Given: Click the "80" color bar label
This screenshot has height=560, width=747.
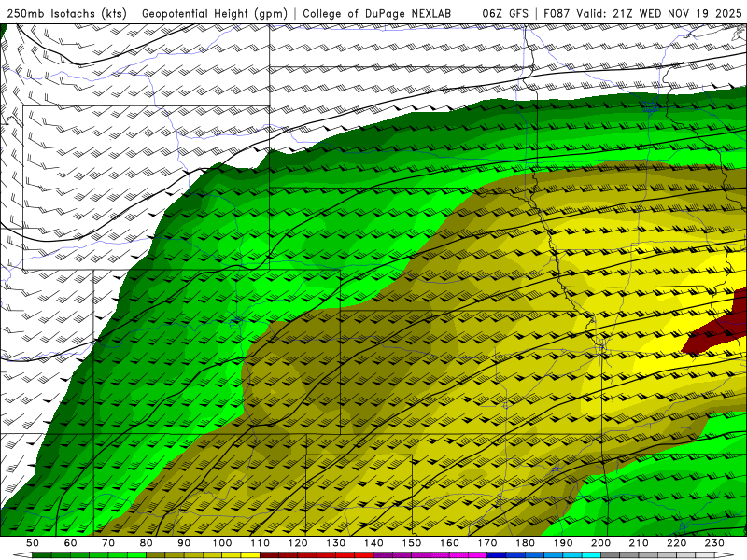Looking at the screenshot, I should [x=147, y=543].
